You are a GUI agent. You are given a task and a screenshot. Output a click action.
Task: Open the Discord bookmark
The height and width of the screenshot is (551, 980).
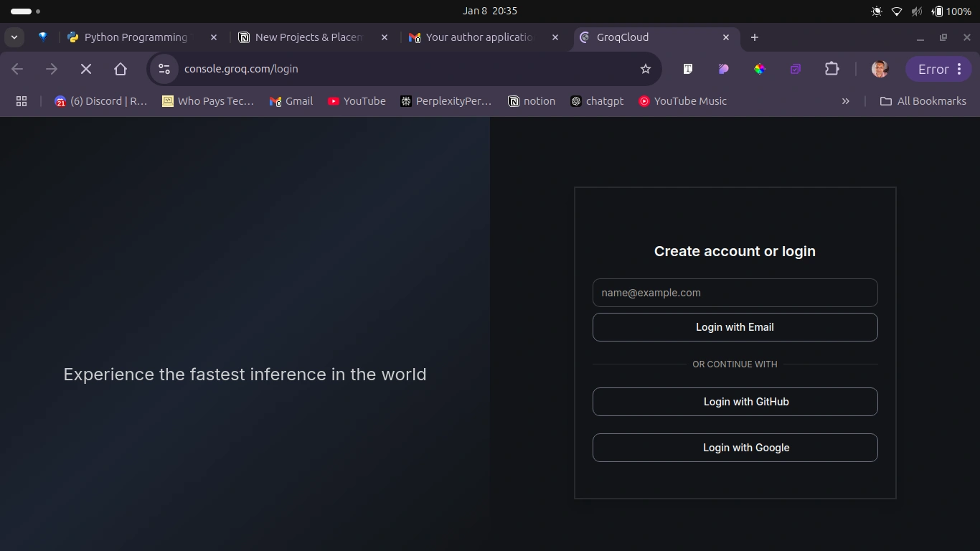101,101
